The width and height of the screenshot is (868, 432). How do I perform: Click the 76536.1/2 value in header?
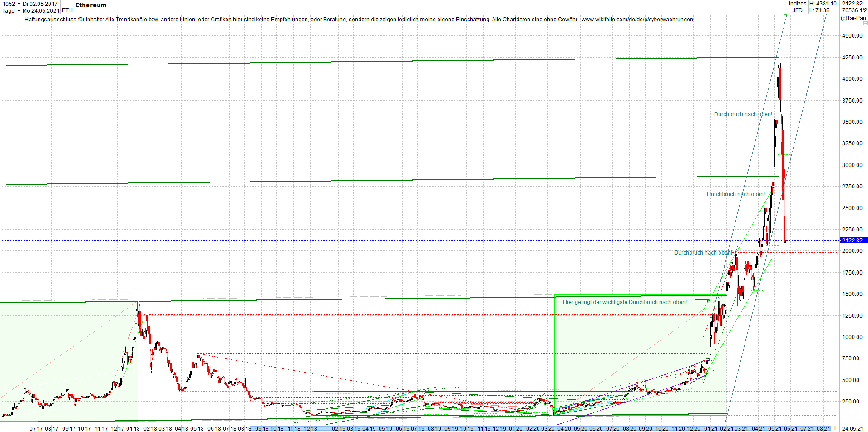(854, 10)
